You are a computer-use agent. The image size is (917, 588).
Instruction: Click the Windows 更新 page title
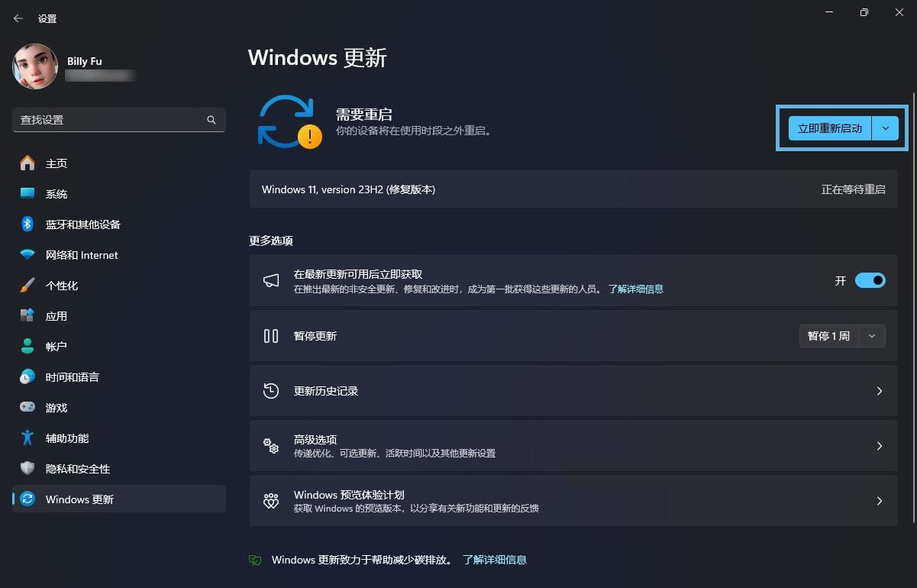(x=318, y=58)
